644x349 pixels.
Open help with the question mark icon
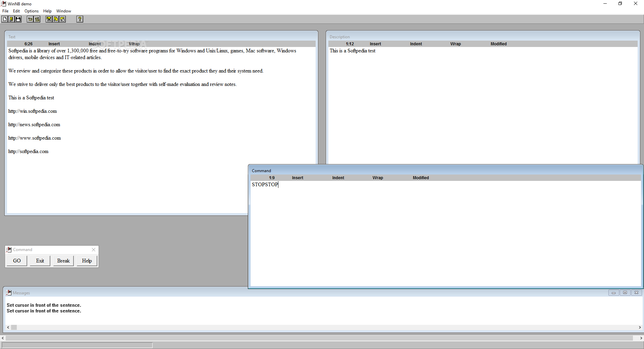[80, 19]
